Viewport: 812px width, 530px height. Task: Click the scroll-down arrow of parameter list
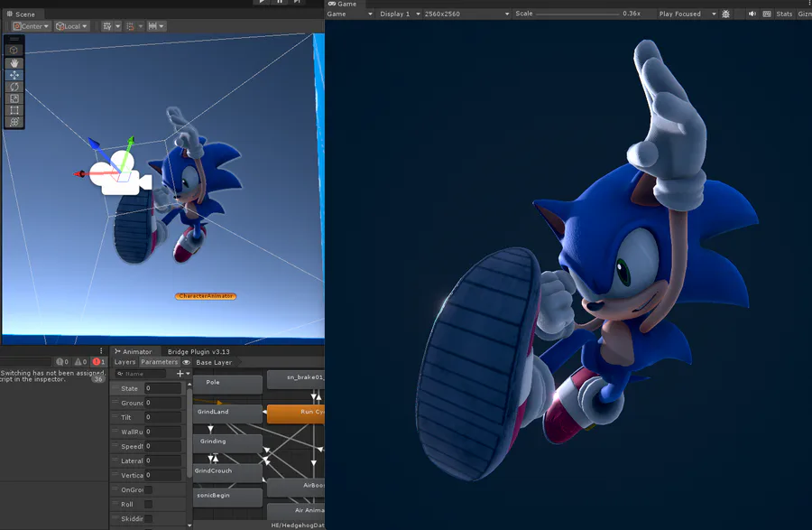point(189,525)
